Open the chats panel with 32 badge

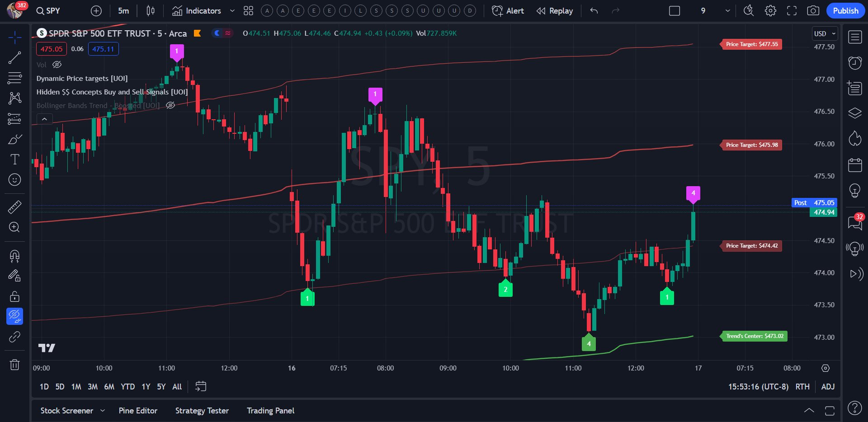pos(855,222)
